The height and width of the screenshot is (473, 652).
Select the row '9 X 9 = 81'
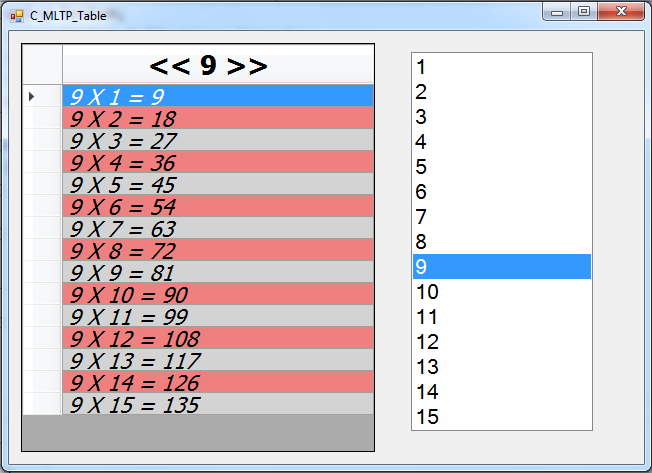tap(218, 272)
